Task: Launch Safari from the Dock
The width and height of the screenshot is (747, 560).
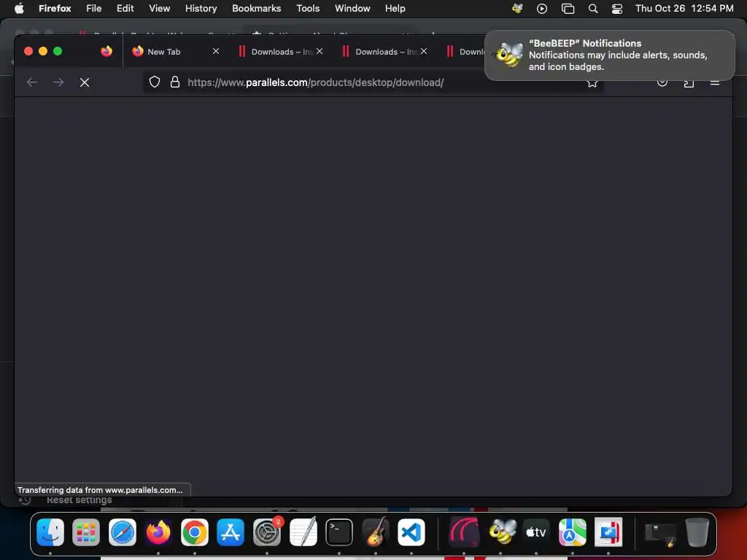Action: point(123,532)
